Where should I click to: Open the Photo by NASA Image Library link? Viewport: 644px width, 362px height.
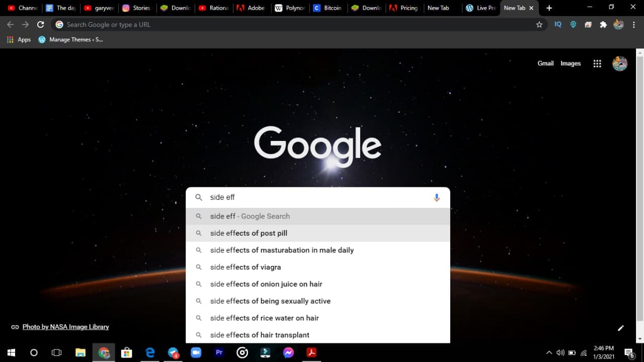pyautogui.click(x=65, y=327)
